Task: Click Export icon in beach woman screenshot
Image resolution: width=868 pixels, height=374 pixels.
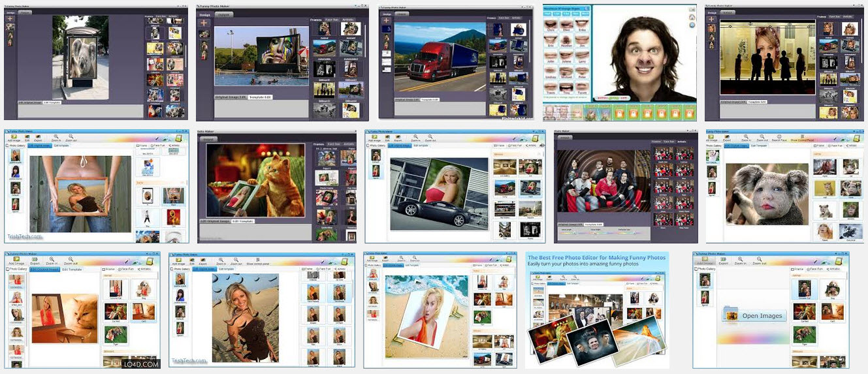Action: click(x=203, y=262)
